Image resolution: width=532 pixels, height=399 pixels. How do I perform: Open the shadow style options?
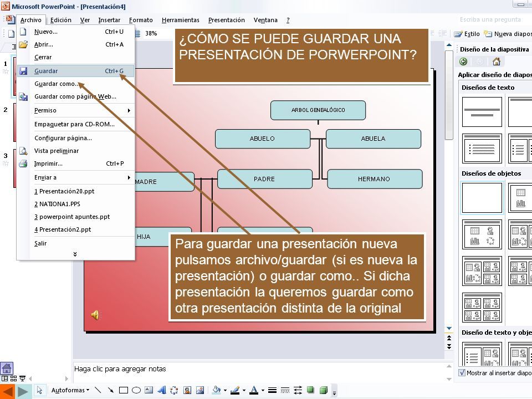point(310,390)
